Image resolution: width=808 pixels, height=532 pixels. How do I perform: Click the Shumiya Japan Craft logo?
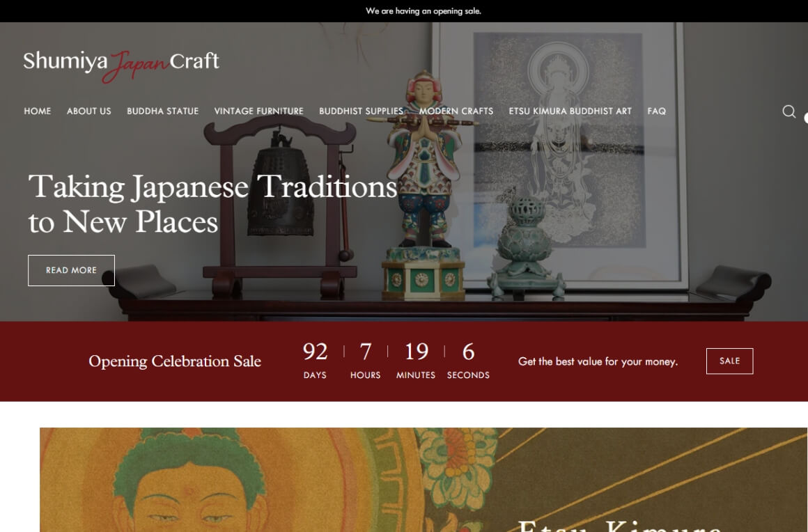[121, 65]
